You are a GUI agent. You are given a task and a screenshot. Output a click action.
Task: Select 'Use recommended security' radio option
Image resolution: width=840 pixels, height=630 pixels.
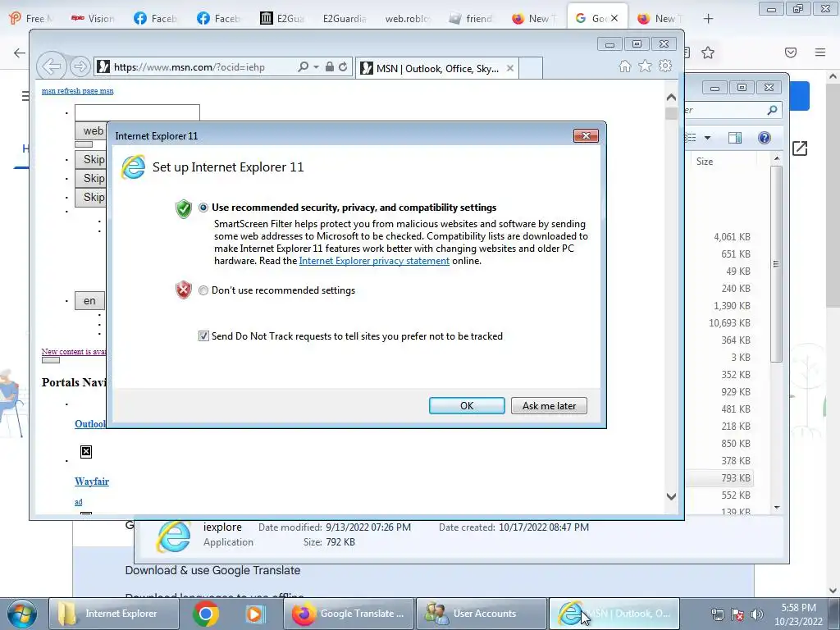point(203,208)
